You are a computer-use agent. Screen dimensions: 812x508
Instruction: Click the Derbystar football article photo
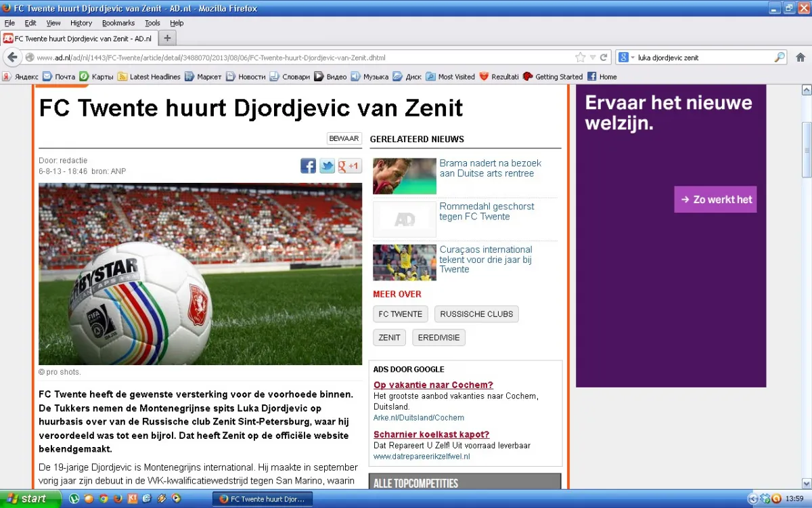[200, 274]
